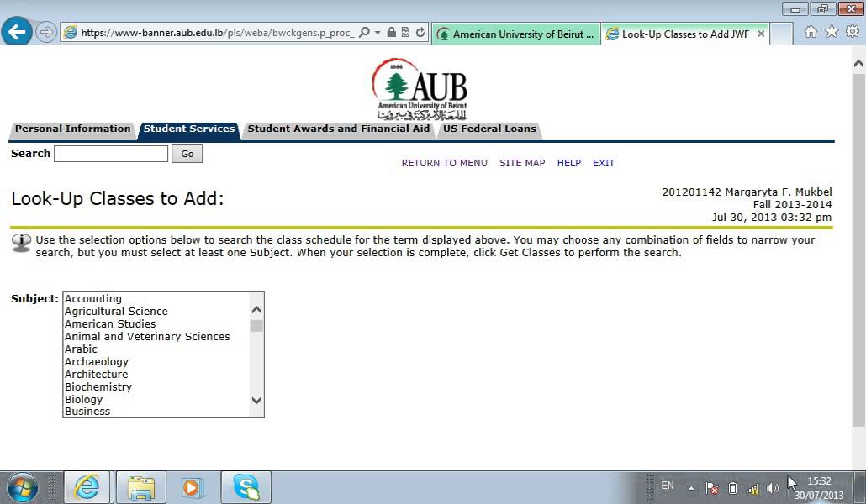The width and height of the screenshot is (866, 504).
Task: Click the search magnifier in address bar
Action: point(364,32)
